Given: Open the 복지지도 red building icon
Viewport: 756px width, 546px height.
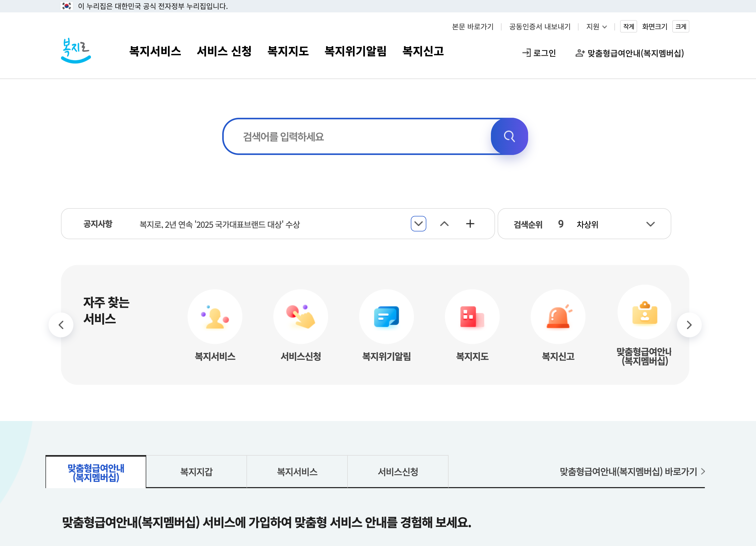Looking at the screenshot, I should click(472, 317).
